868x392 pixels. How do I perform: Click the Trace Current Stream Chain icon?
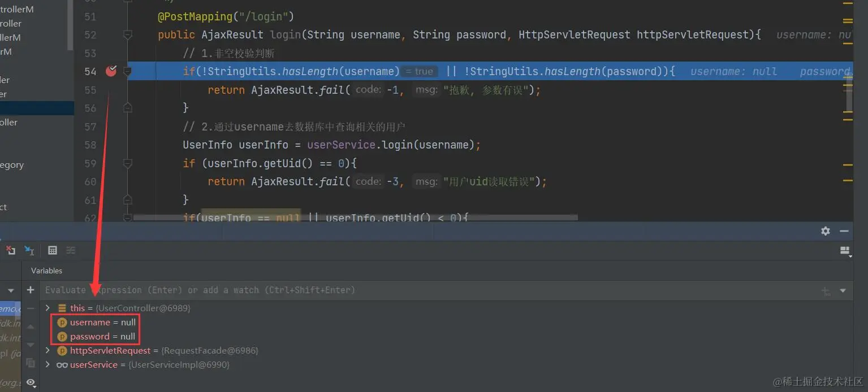point(71,250)
